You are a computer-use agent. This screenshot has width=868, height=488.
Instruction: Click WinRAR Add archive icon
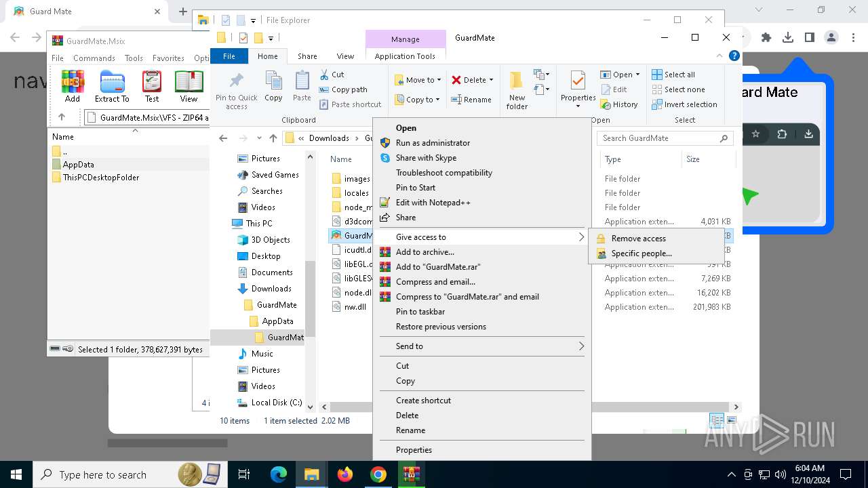(73, 86)
